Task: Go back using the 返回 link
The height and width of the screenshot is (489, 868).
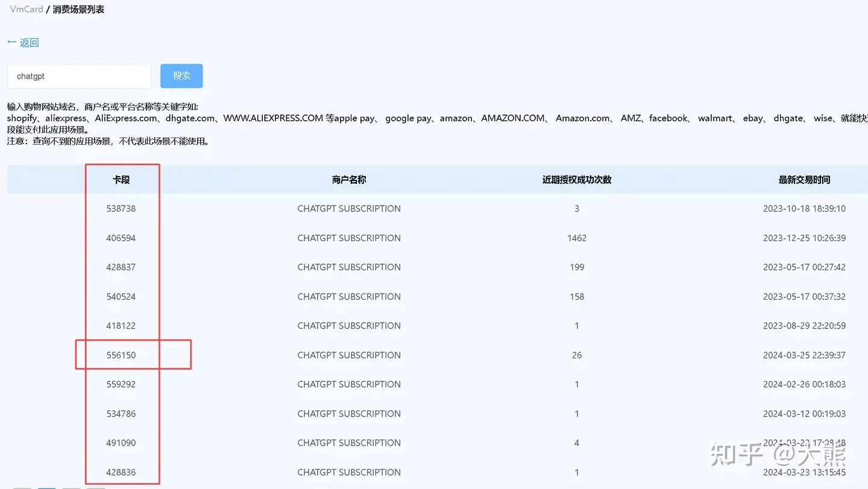Action: tap(23, 42)
